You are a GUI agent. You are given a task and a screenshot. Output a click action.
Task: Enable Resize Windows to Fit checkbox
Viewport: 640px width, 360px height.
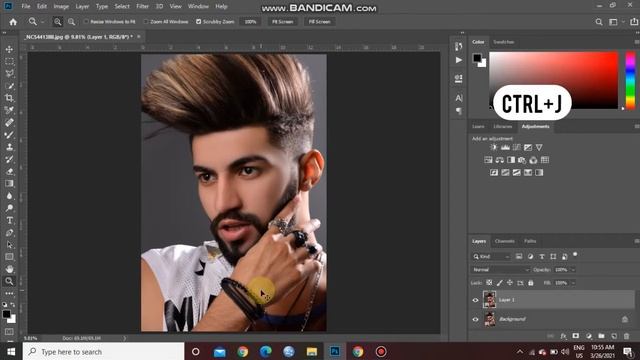[86, 22]
